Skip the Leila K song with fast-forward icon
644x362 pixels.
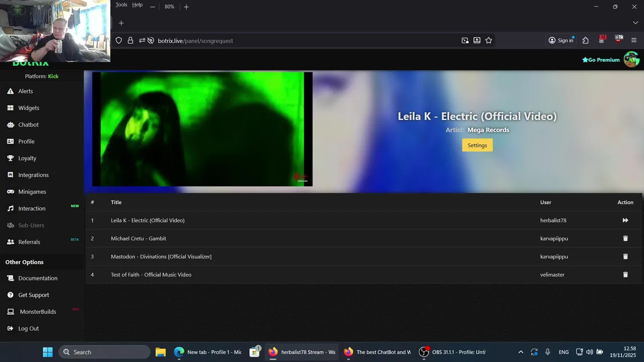(625, 220)
